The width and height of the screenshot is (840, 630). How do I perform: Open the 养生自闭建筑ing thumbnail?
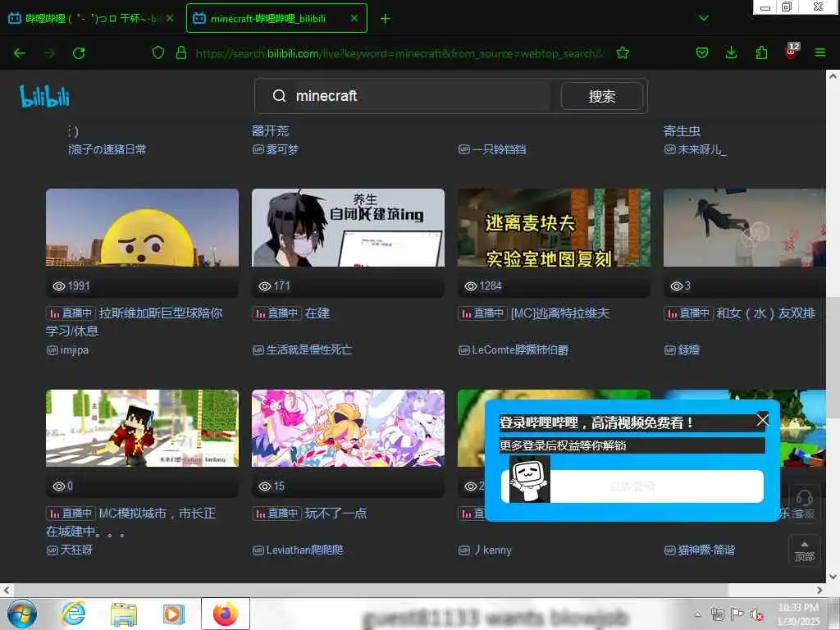[x=348, y=228]
